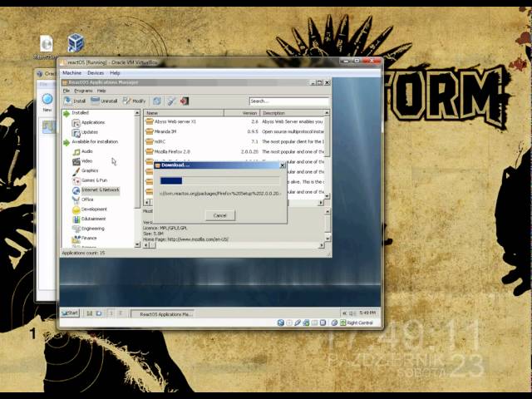Viewport: 532px width, 399px height.
Task: Open the VirtualBox Devices menu
Action: click(x=96, y=73)
